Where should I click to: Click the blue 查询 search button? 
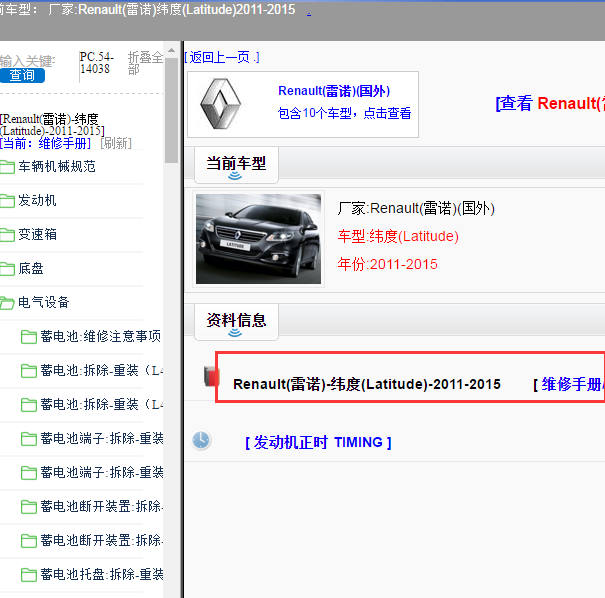point(22,75)
